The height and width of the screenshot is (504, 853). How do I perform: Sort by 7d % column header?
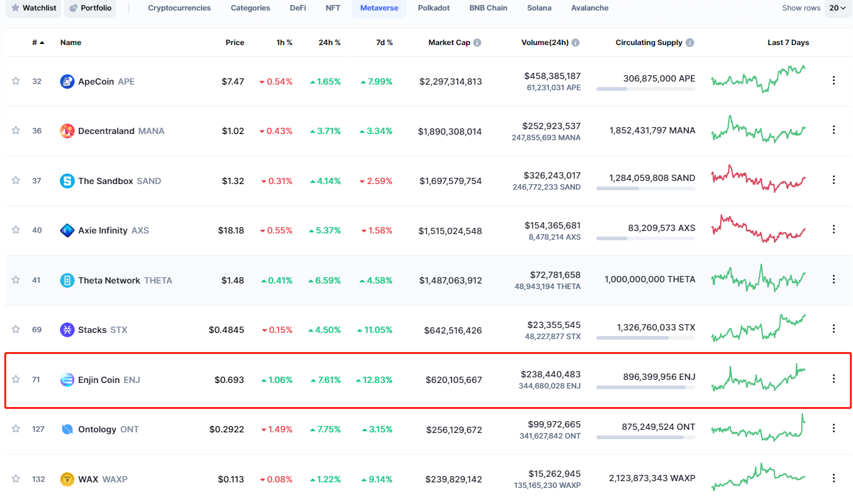[384, 43]
